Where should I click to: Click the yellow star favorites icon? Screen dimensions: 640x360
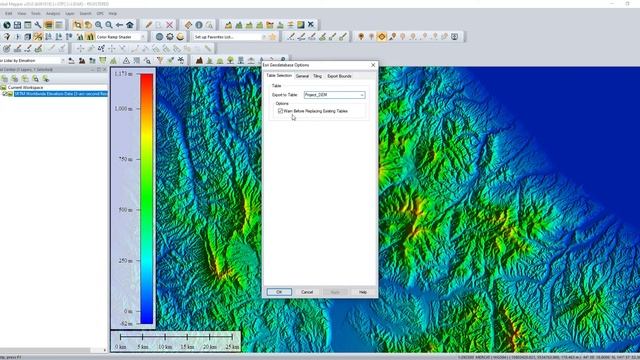pos(273,37)
